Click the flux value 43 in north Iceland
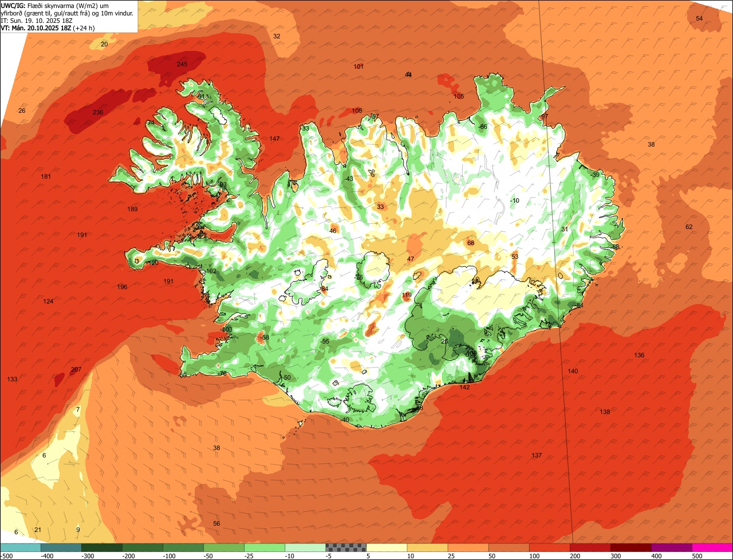Viewport: 733px width, 560px height. [x=349, y=179]
